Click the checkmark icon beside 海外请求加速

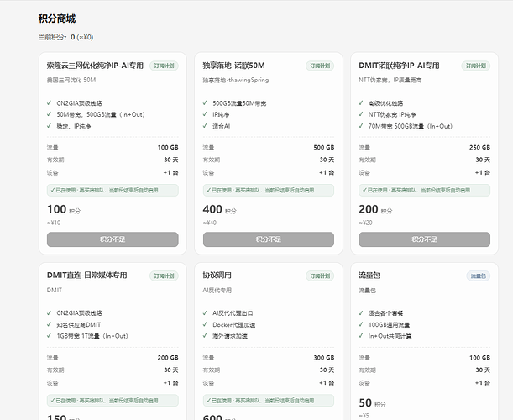click(205, 335)
